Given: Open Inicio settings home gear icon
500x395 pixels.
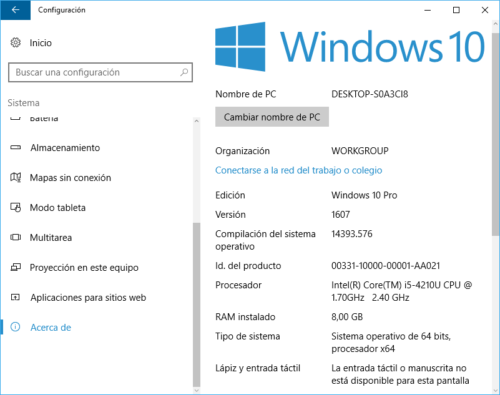Looking at the screenshot, I should click(x=15, y=43).
